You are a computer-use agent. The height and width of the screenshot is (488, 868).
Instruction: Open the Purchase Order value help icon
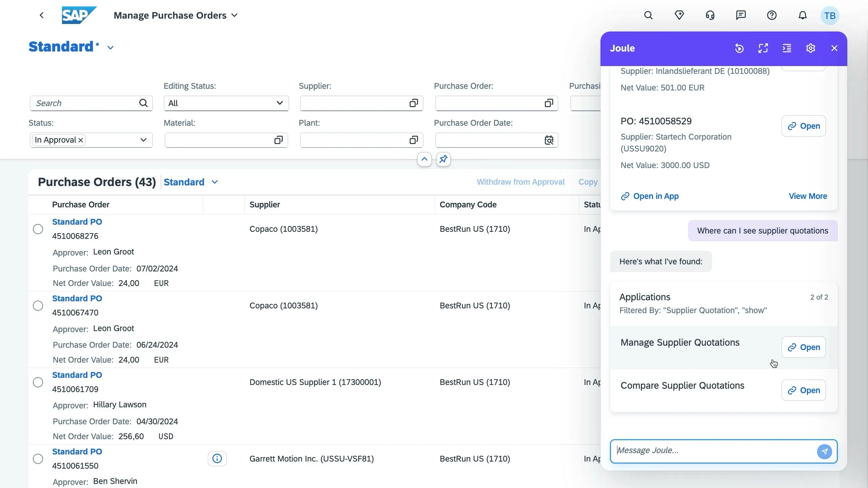pyautogui.click(x=549, y=103)
